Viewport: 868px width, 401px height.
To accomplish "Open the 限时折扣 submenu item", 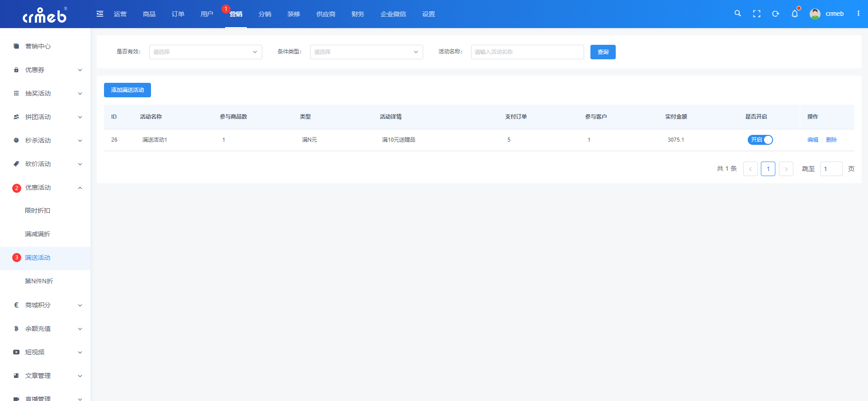I will pyautogui.click(x=38, y=210).
